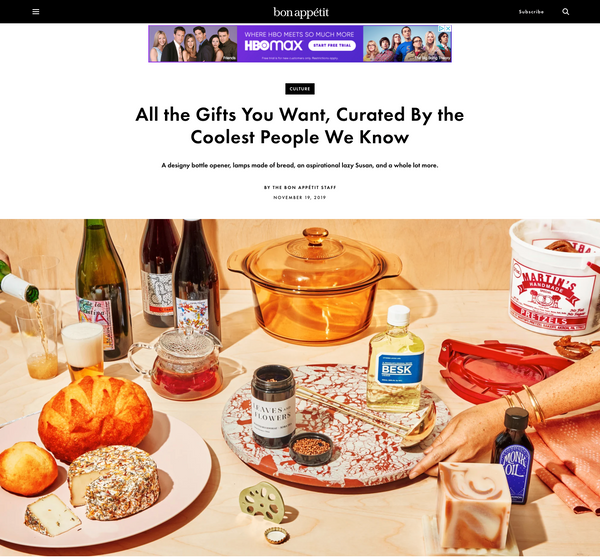Click The Big Bang Theory cast photo

407,44
